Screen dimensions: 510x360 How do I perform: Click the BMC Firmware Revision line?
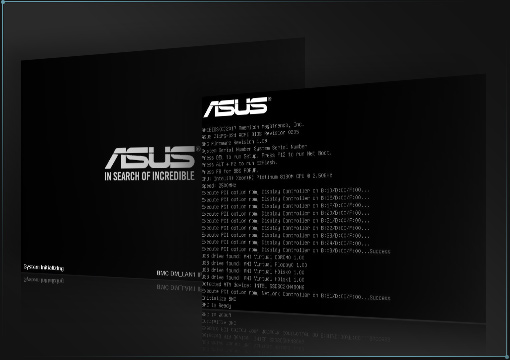(x=235, y=142)
